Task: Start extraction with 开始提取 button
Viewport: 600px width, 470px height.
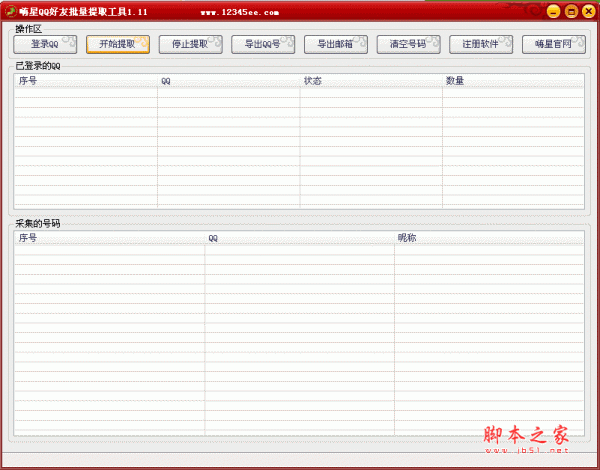Action: tap(118, 44)
